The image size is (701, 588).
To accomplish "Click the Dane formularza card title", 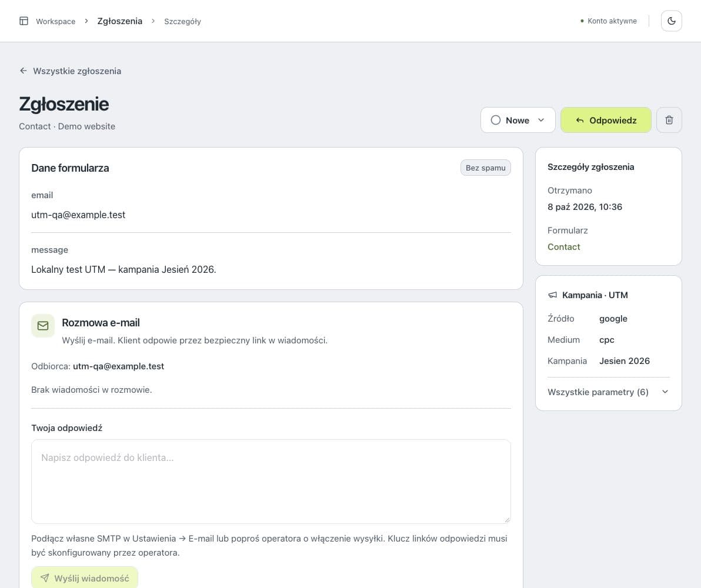I will (70, 168).
